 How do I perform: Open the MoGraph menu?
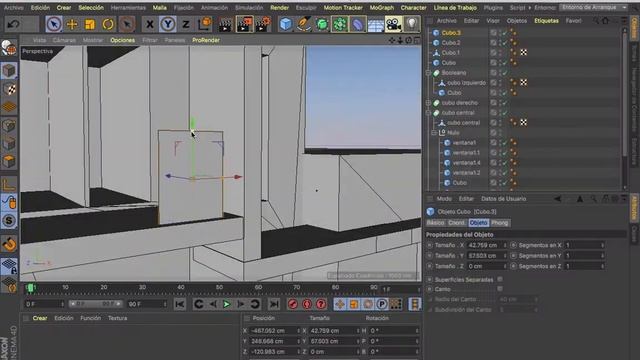click(x=382, y=8)
